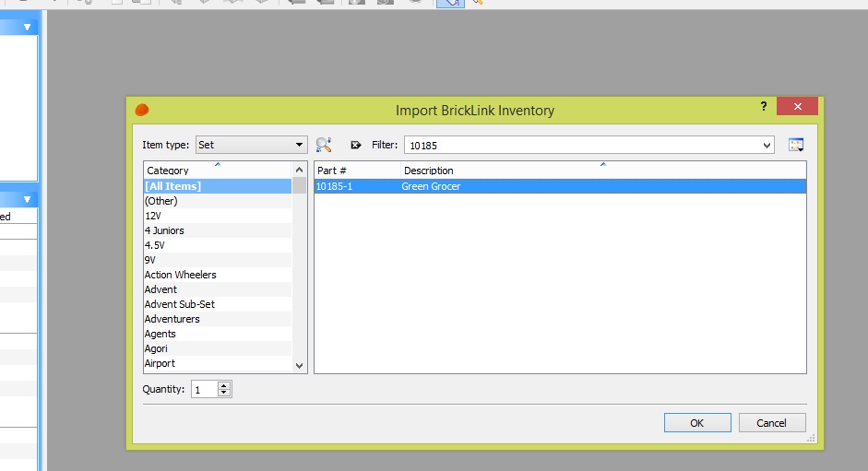Cancel the import dialog

point(772,423)
